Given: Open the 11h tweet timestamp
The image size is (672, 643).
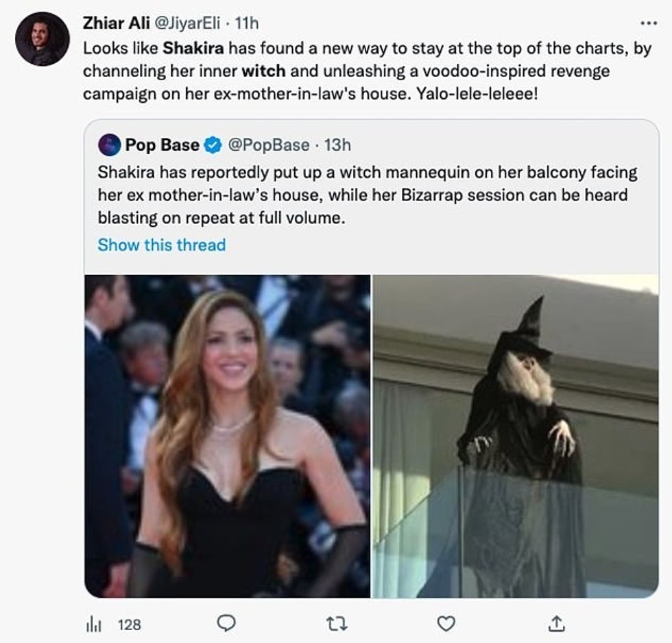Looking at the screenshot, I should 247,23.
